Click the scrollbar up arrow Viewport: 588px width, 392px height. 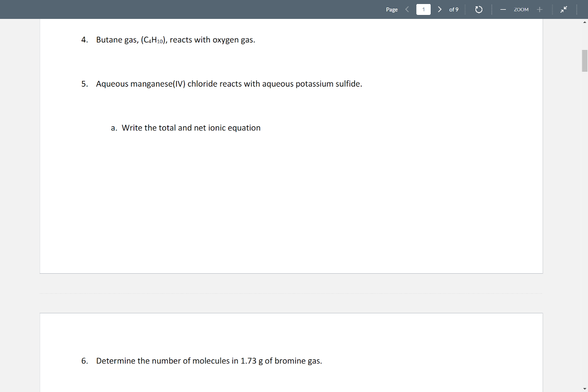[584, 22]
